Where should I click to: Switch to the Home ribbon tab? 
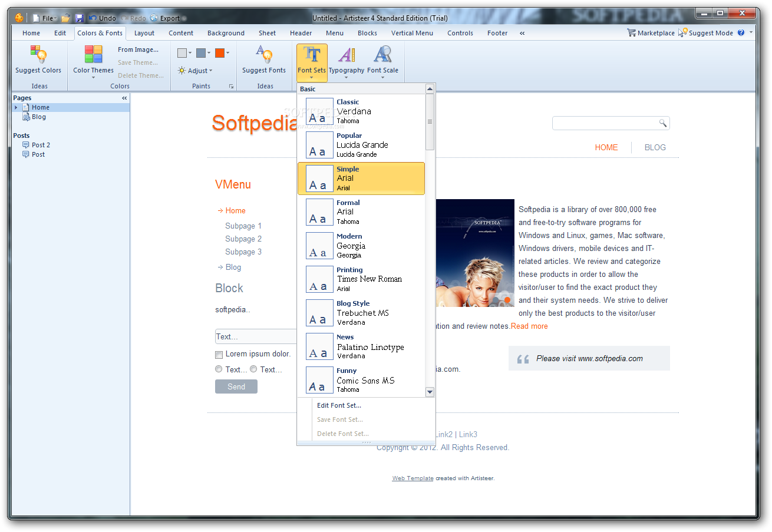click(x=31, y=33)
